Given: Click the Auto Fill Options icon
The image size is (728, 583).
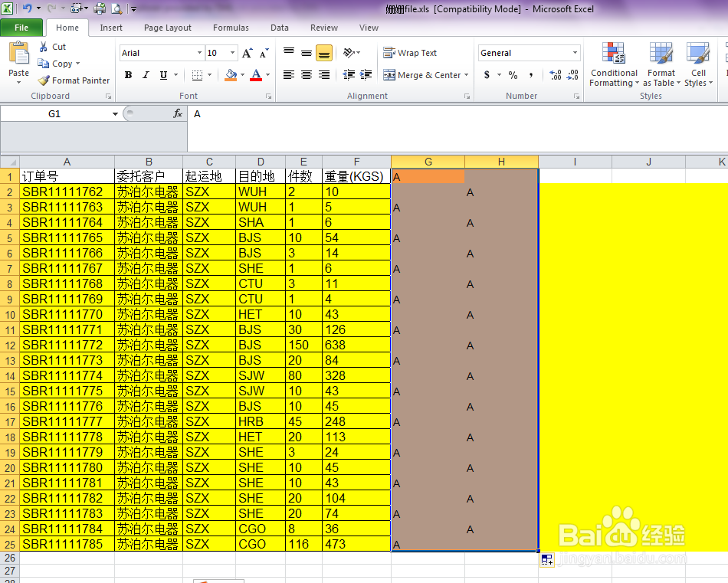Looking at the screenshot, I should point(547,560).
